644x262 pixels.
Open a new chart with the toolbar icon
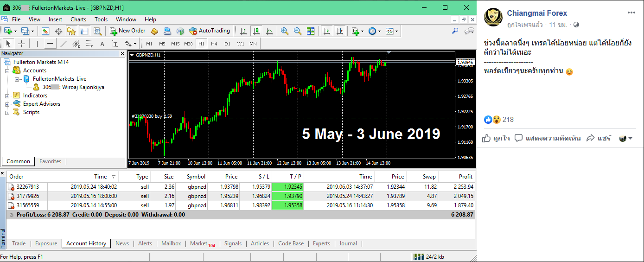pyautogui.click(x=8, y=31)
